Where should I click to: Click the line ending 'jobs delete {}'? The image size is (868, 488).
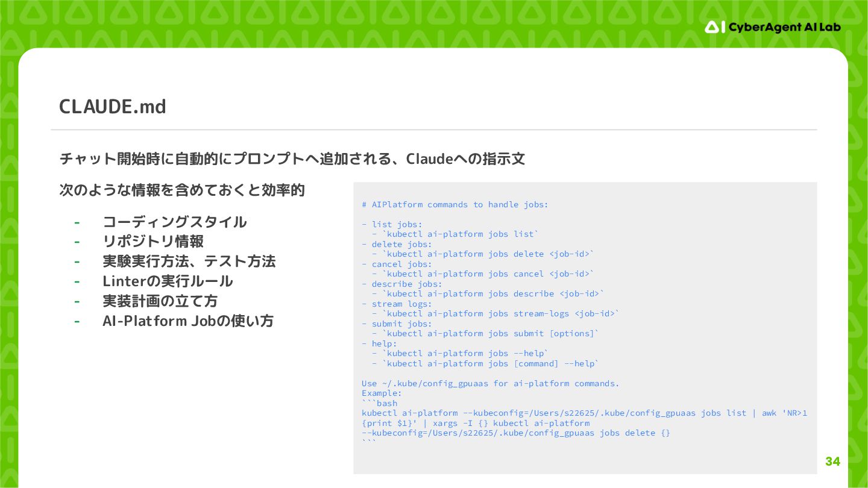coord(516,433)
